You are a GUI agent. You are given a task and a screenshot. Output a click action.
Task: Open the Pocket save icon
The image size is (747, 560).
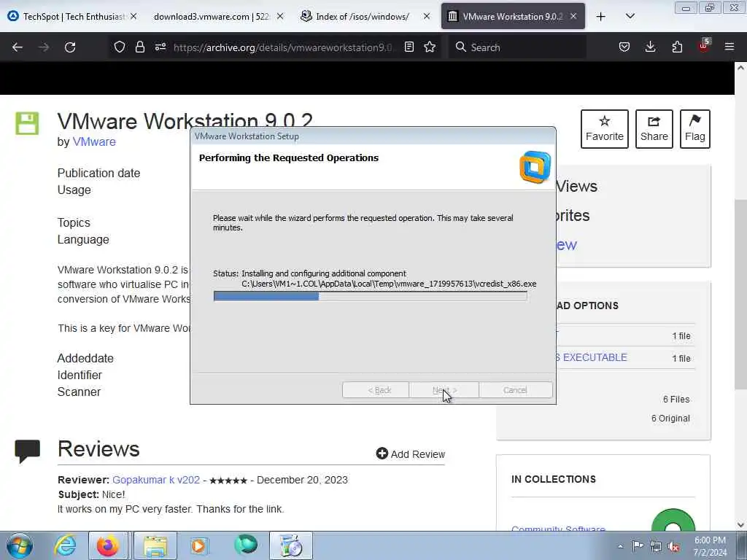click(624, 47)
